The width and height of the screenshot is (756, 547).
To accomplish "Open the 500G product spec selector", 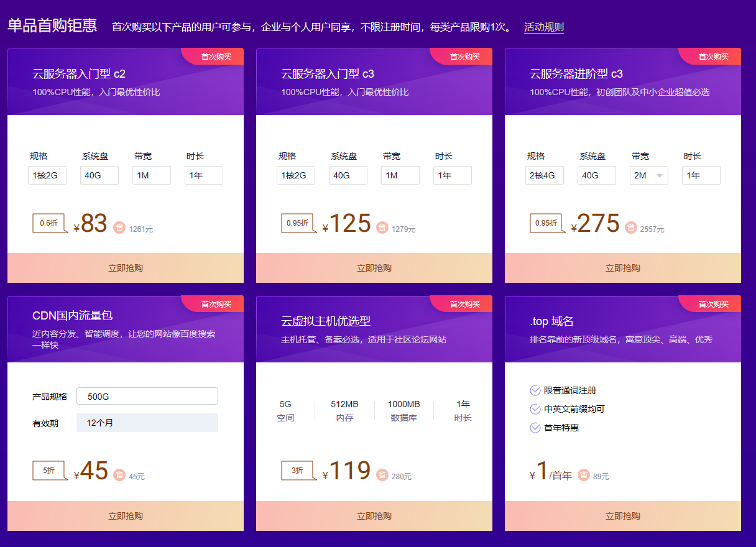I will [147, 397].
